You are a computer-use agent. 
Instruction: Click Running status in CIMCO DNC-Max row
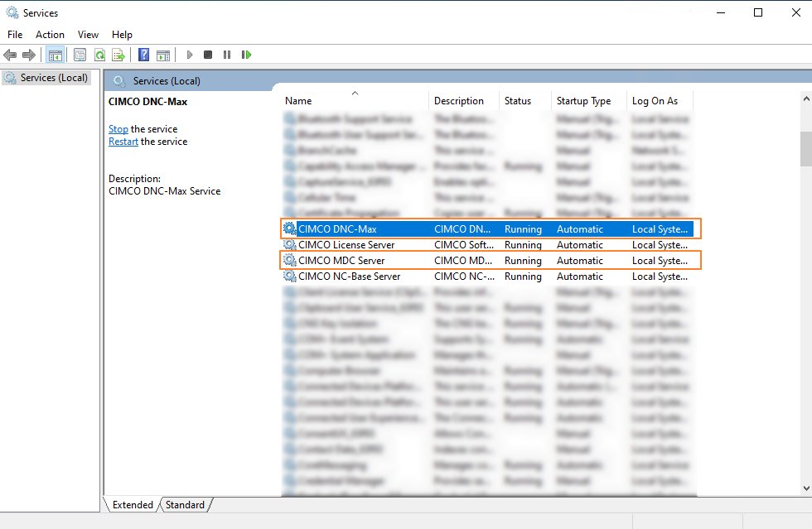pos(523,228)
